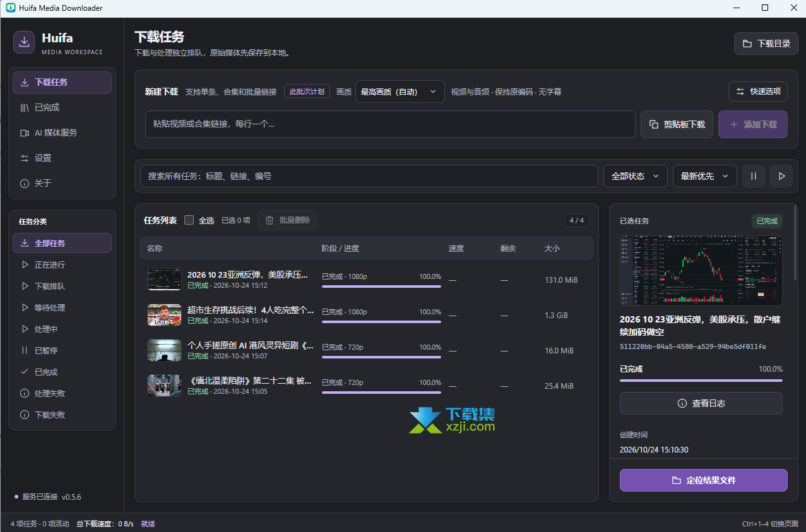Select thumbnail of 超市生存挑战 task
This screenshot has height=532, width=806.
tap(164, 315)
